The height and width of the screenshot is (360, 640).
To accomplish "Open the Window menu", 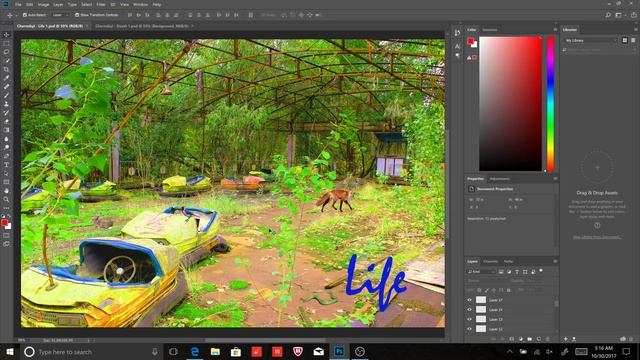I will (x=140, y=4).
